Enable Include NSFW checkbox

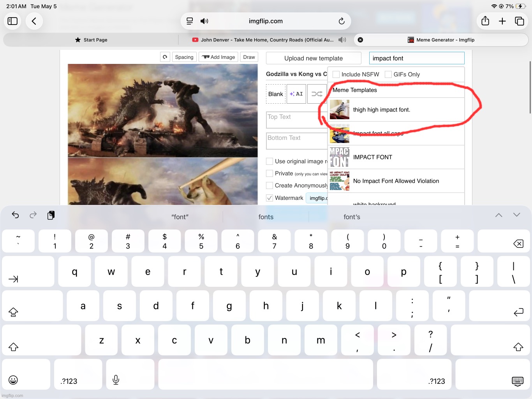(336, 74)
